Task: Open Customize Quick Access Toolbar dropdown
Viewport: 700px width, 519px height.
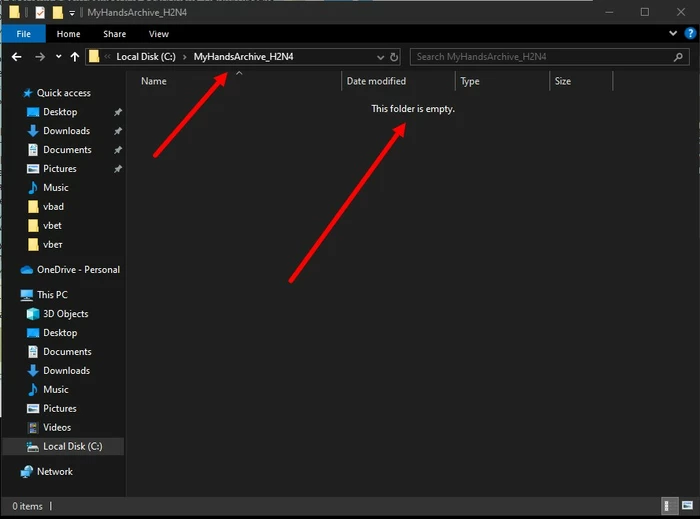Action: 72,13
